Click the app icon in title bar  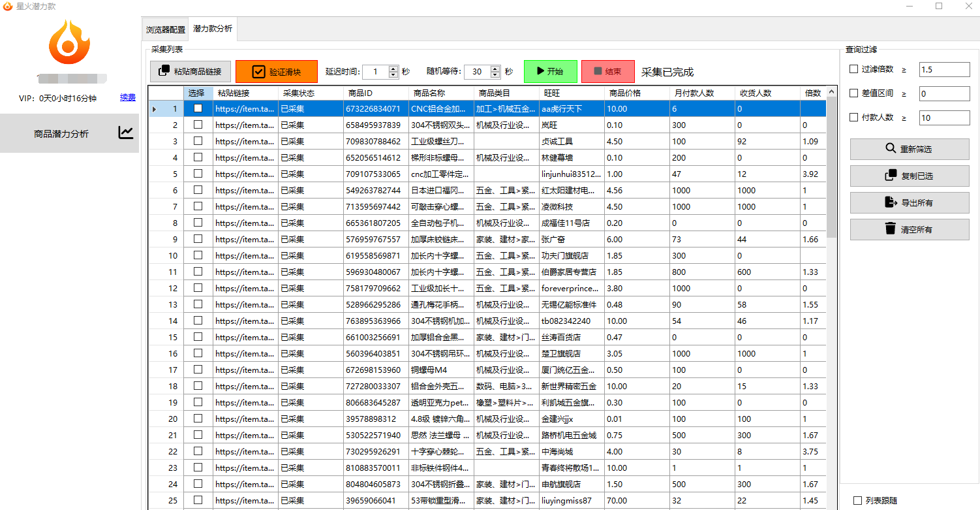[x=8, y=6]
